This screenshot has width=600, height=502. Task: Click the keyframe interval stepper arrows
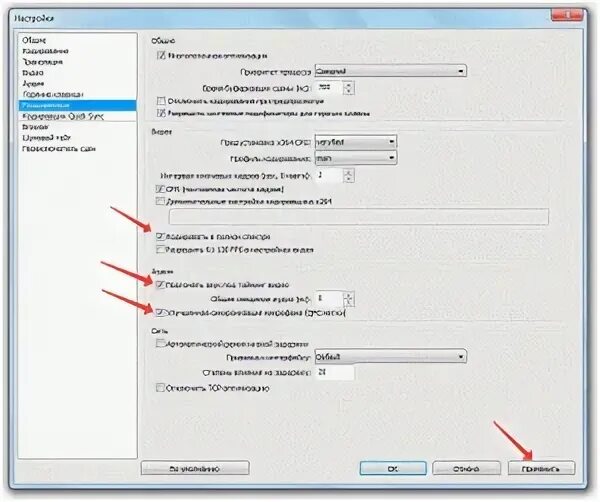[x=348, y=176]
